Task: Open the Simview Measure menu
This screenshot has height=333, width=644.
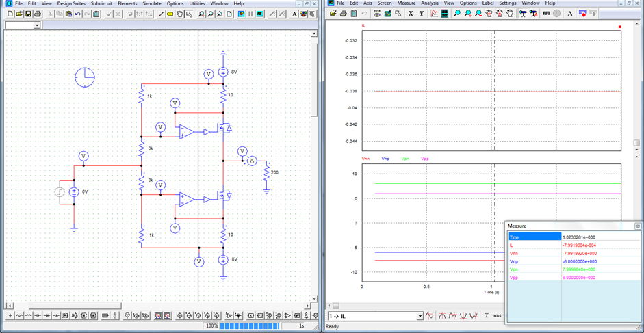Action: coord(407,3)
